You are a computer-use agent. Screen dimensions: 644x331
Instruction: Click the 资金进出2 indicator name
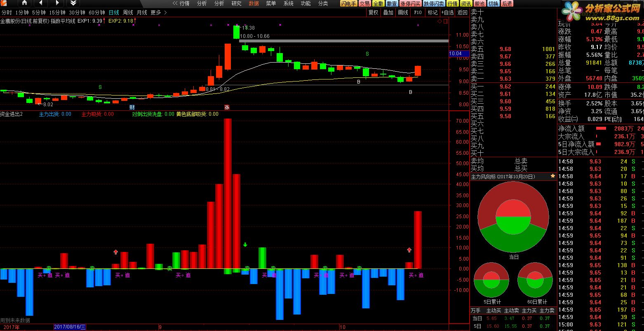point(12,114)
